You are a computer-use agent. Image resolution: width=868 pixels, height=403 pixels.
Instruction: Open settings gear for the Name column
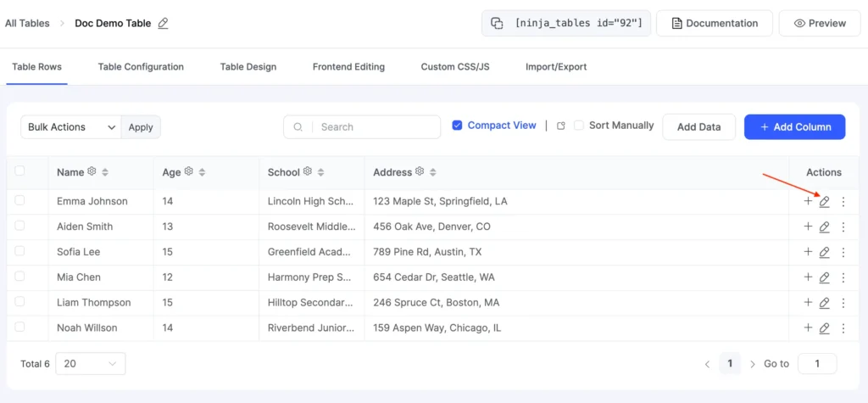coord(92,171)
